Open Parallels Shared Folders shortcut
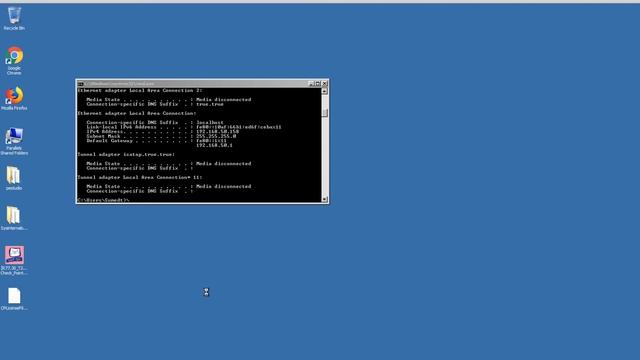The width and height of the screenshot is (640, 360). tap(14, 141)
